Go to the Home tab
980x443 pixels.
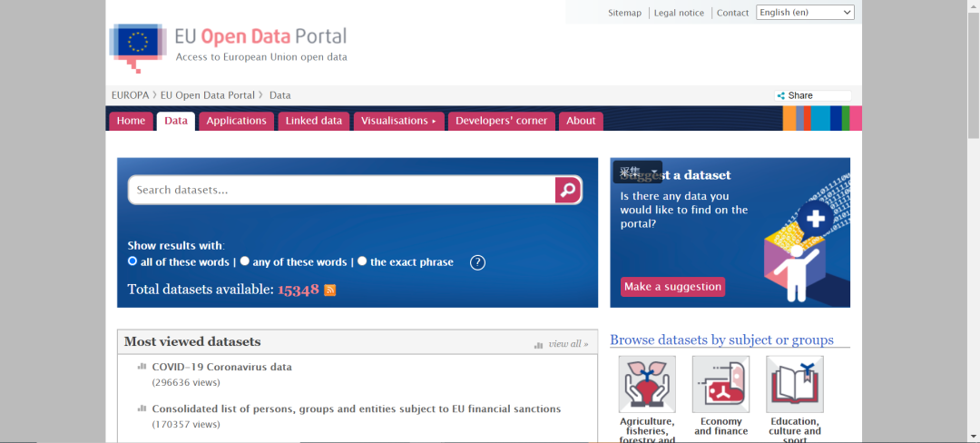coord(132,122)
